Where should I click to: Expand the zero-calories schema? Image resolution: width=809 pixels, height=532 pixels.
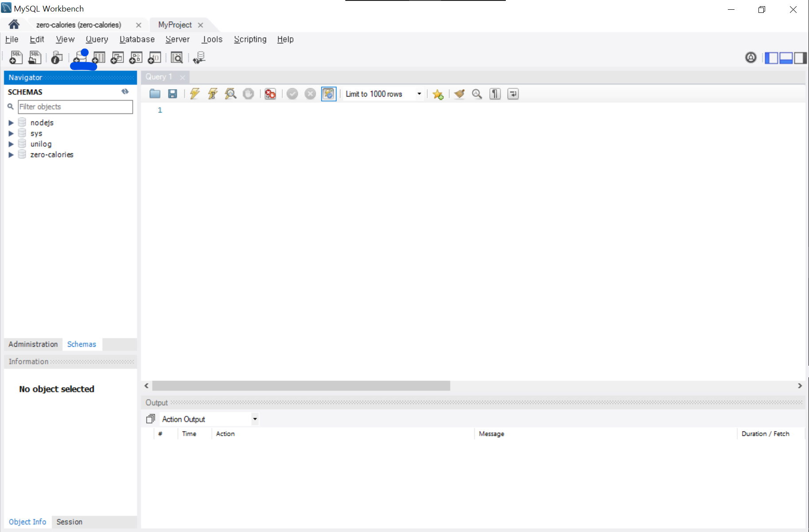(11, 155)
